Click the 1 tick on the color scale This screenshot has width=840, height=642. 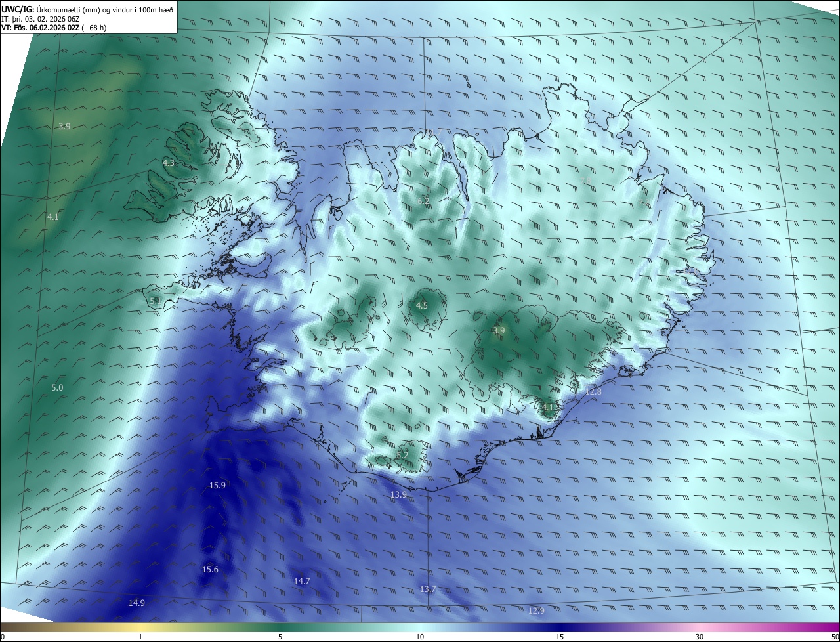[140, 637]
